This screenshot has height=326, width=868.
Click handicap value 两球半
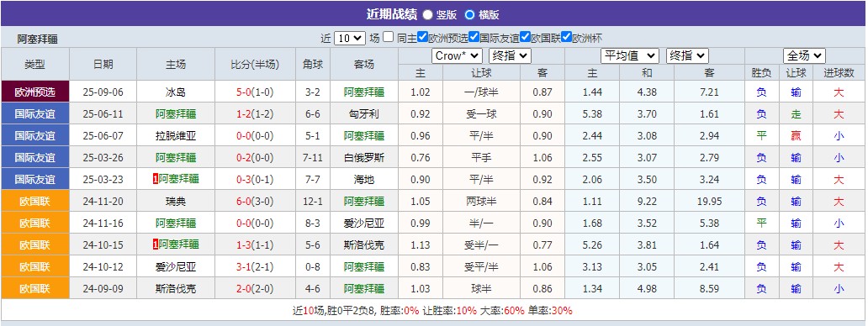481,202
